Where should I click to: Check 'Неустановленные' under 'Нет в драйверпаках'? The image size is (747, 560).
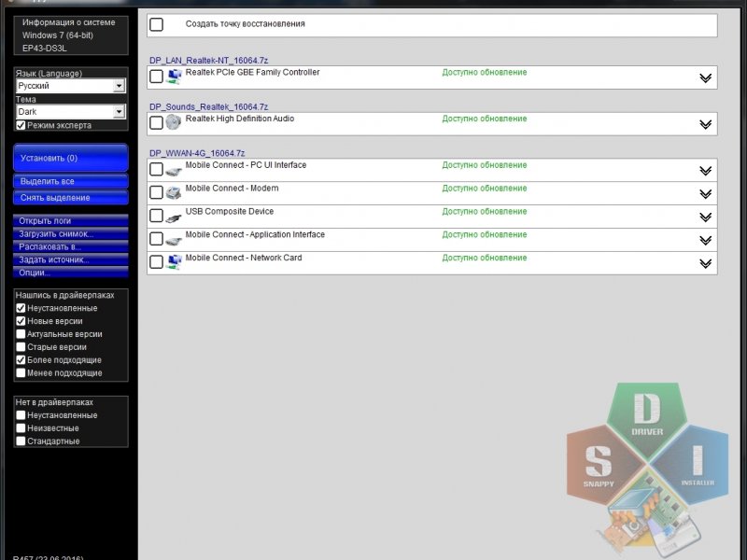[21, 415]
